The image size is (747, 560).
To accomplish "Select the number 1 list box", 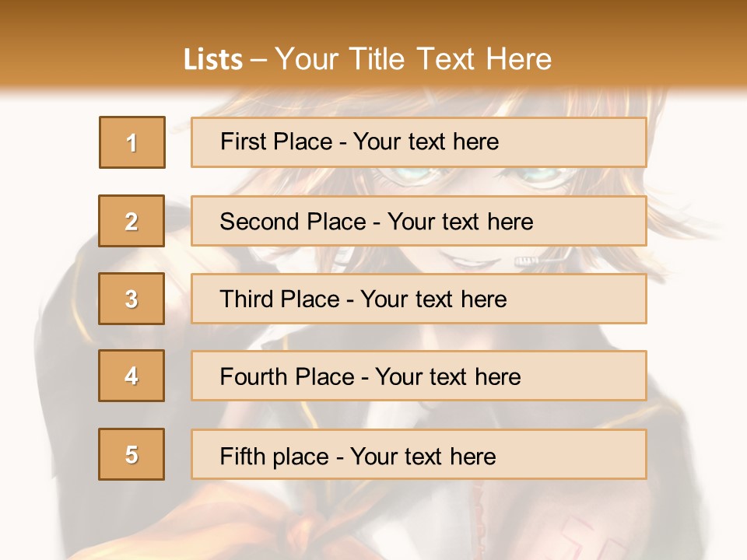I will (132, 142).
